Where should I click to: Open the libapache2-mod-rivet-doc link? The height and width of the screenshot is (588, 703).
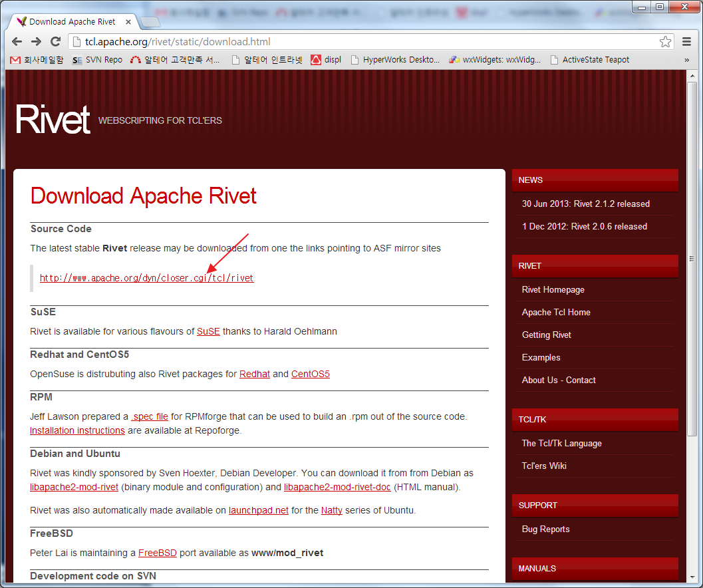click(x=337, y=487)
